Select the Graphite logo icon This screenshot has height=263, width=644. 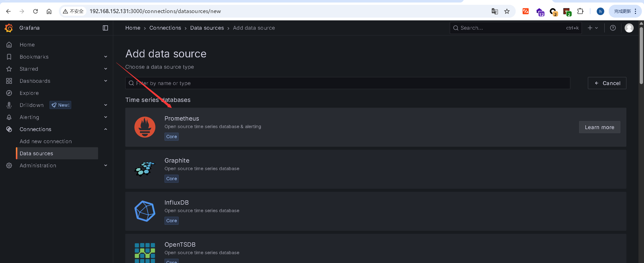[145, 169]
